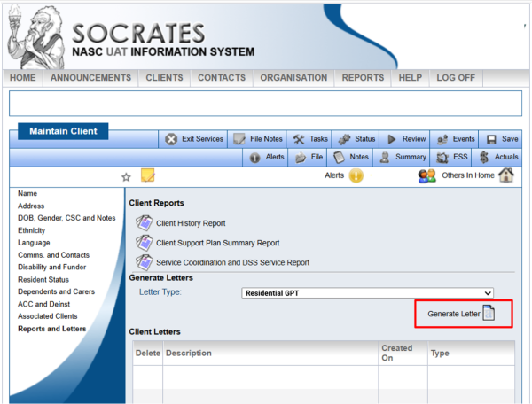Click the empty message box under the menu

[x=265, y=104]
